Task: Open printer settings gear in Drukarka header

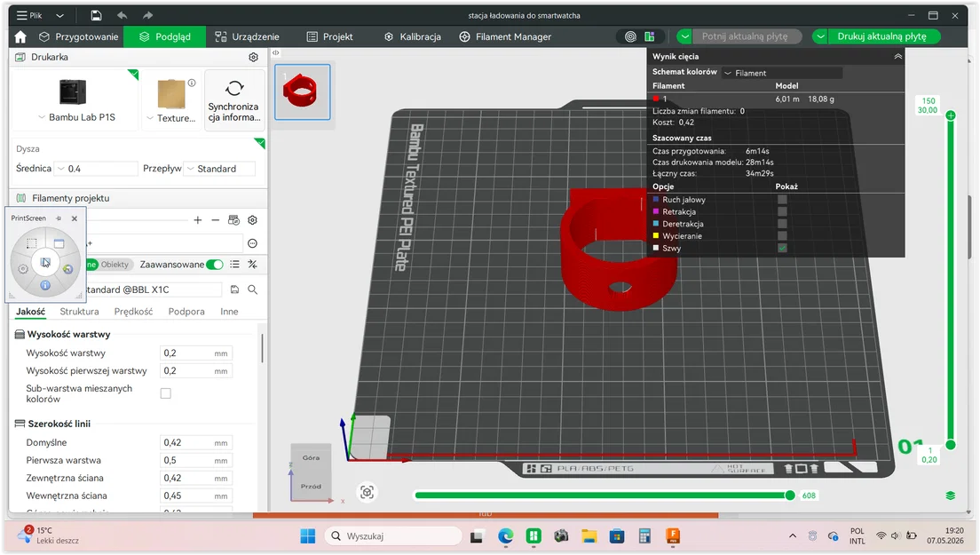Action: coord(253,57)
